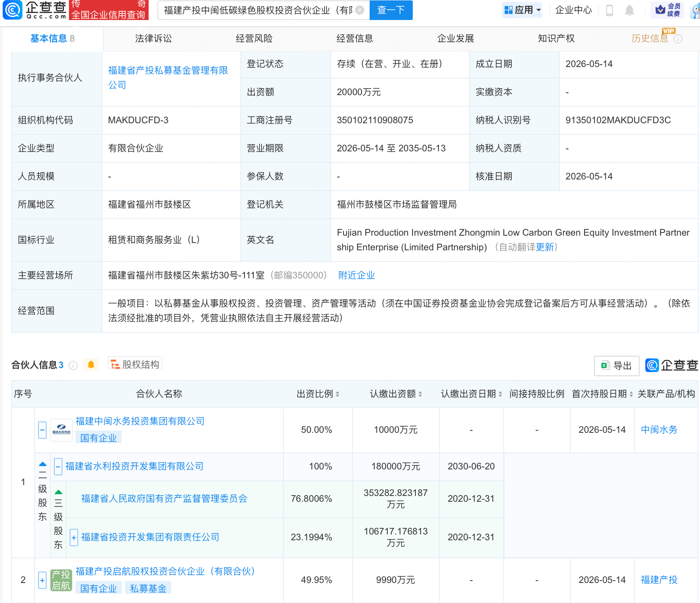Collapse 二级股东 section arrow
700x603 pixels.
pos(43,464)
